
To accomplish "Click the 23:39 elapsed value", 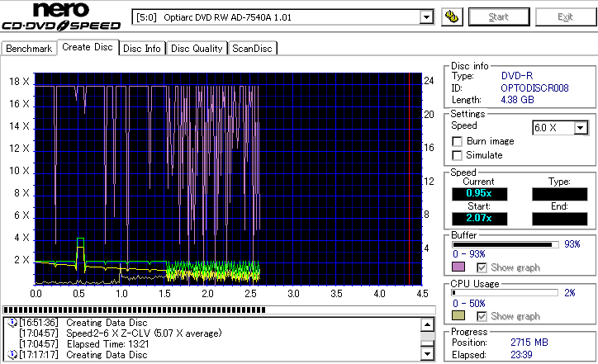I will 521,355.
